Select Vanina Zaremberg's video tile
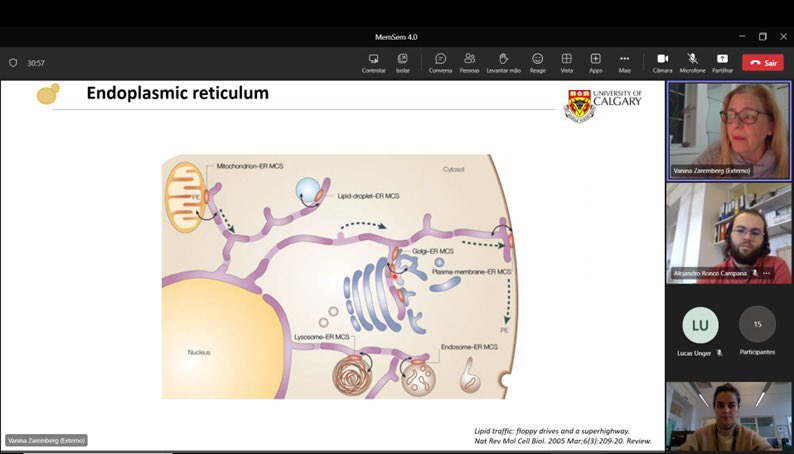Image resolution: width=794 pixels, height=454 pixels. pos(729,131)
